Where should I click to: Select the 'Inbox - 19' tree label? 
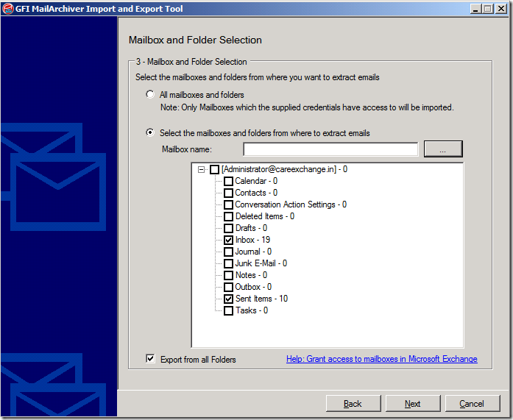[252, 240]
